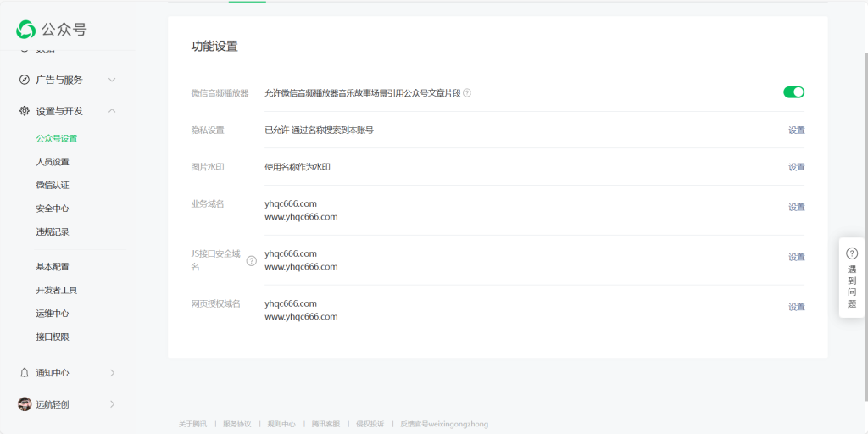Open the 远航轻创 account menu arrow
Screen dimensions: 868x434
pyautogui.click(x=112, y=404)
